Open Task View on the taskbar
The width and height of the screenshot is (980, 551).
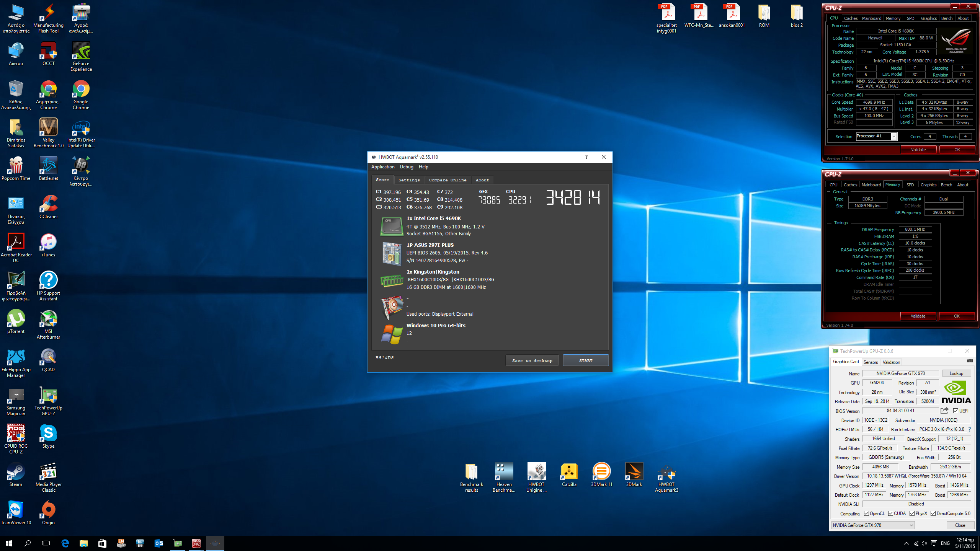[x=46, y=543]
